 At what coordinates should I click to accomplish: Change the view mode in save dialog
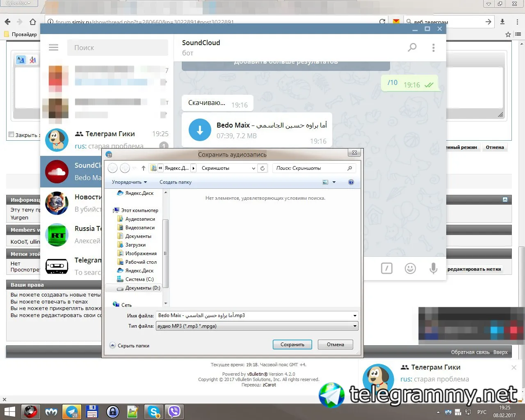click(x=325, y=182)
